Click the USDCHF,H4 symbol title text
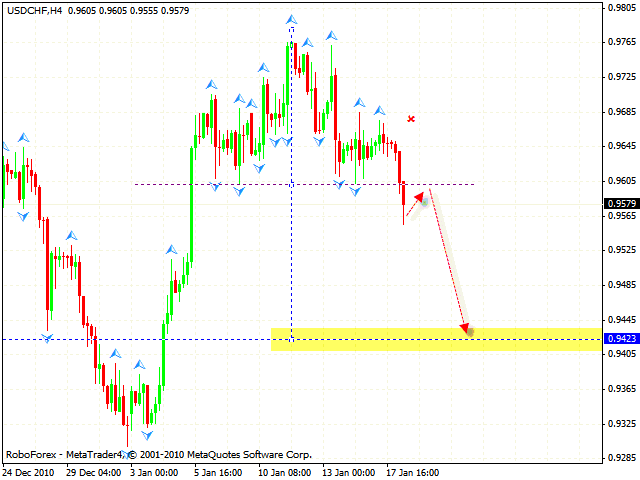 [x=35, y=11]
